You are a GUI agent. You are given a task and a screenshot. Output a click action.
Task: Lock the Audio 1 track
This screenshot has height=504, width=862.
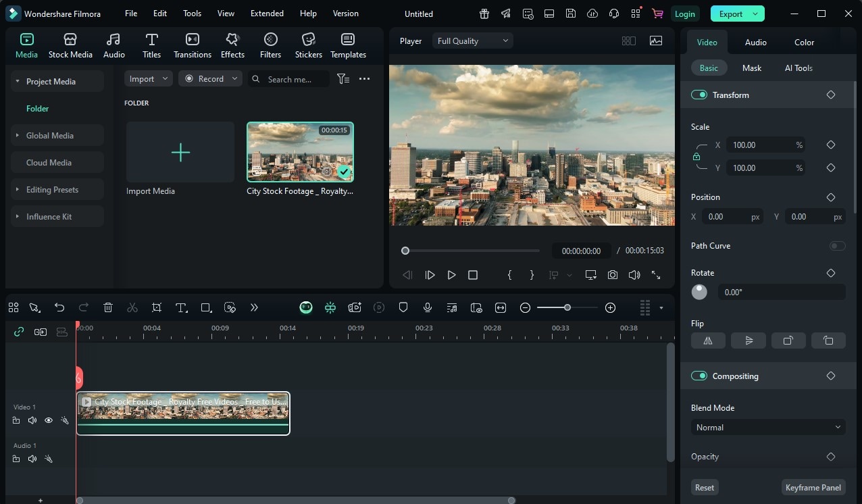click(x=16, y=459)
